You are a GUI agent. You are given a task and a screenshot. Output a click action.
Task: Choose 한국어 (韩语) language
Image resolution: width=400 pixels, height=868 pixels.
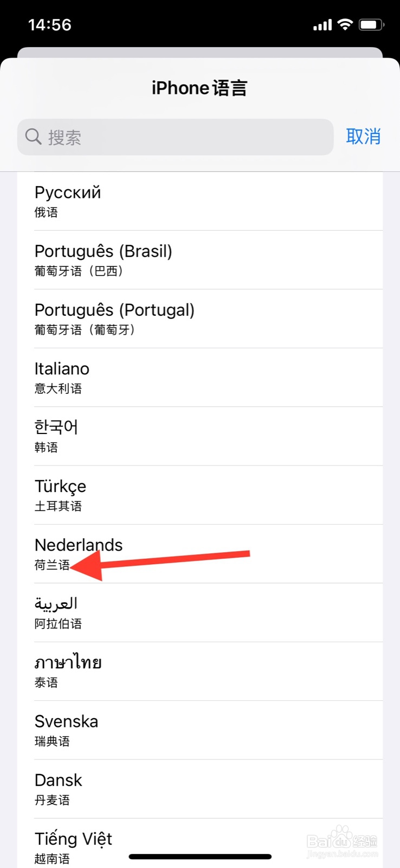[x=200, y=436]
